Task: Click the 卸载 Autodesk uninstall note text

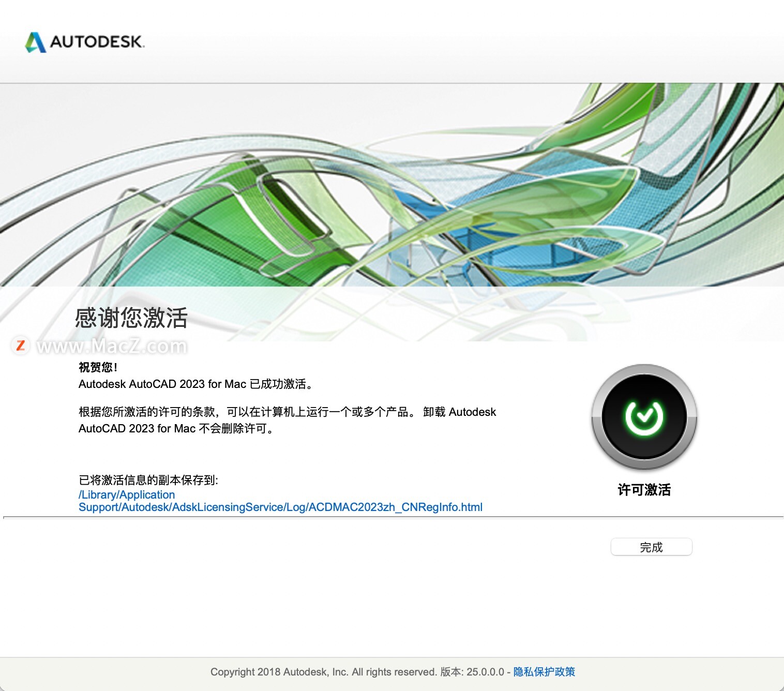Action: 459,412
